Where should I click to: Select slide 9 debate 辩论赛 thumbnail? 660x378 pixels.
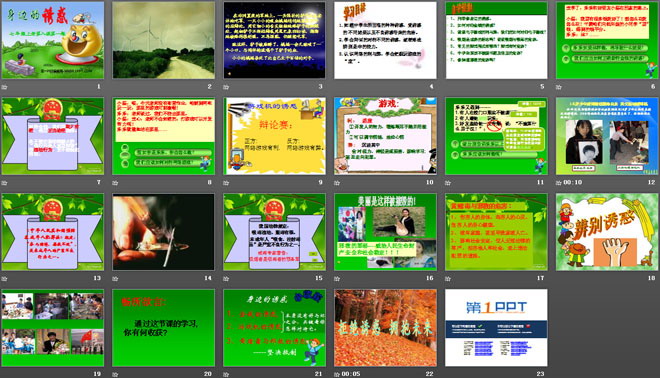(274, 136)
